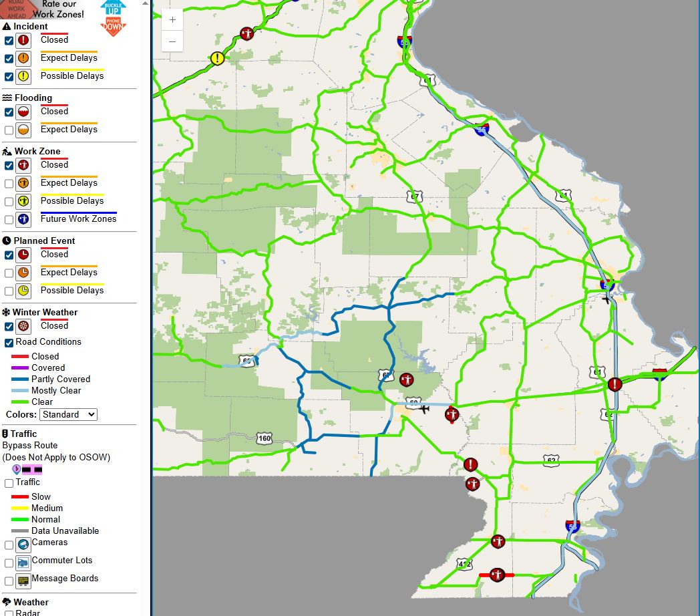Uncheck Flooding Closed checkbox
This screenshot has height=616, width=700.
click(9, 112)
